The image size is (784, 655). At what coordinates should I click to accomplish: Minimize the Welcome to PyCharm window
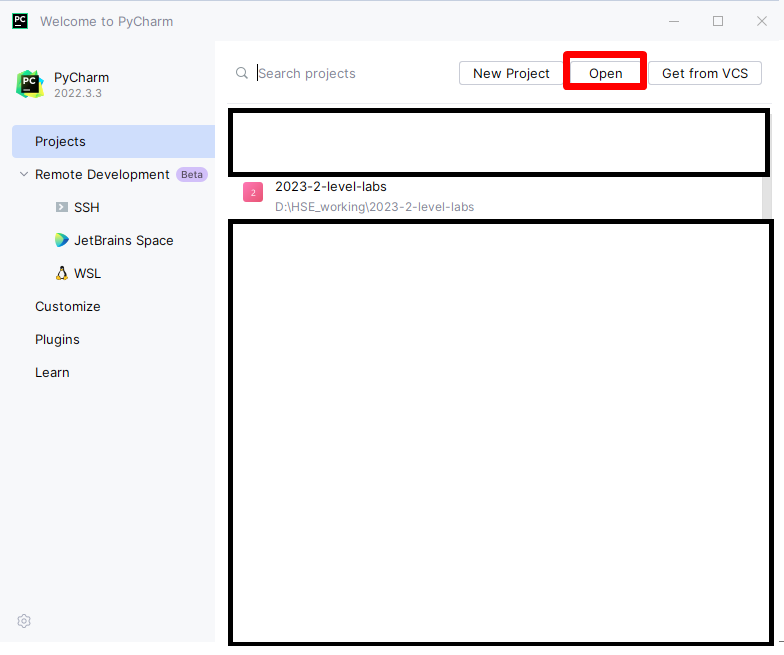(x=674, y=21)
